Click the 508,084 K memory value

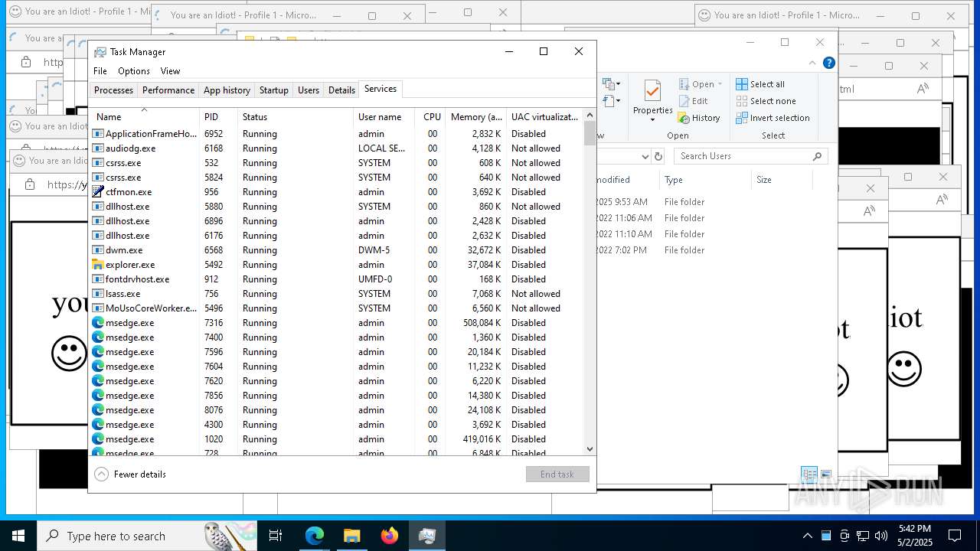click(482, 323)
